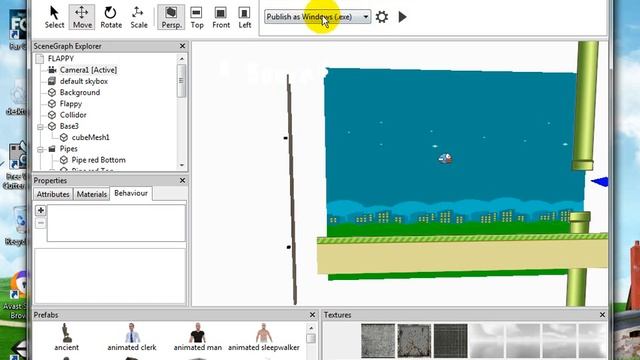640x360 pixels.
Task: Select Camera1 [Active] in the scene graph
Action: coord(88,70)
